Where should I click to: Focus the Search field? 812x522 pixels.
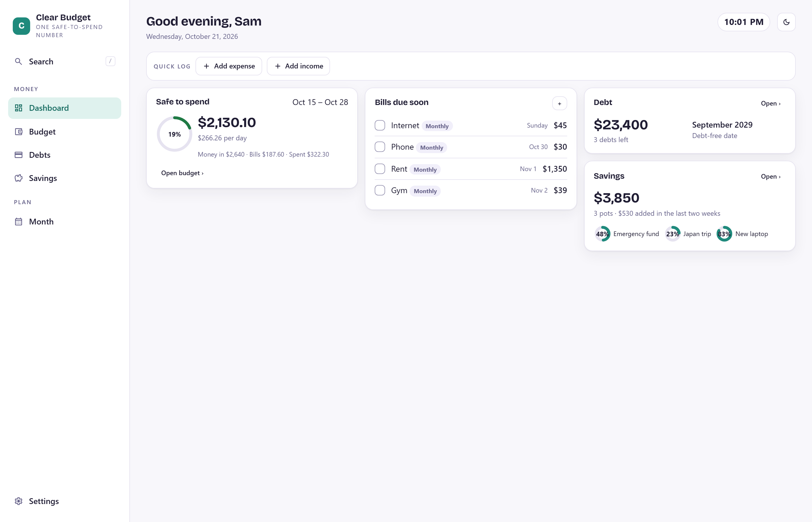pos(64,61)
